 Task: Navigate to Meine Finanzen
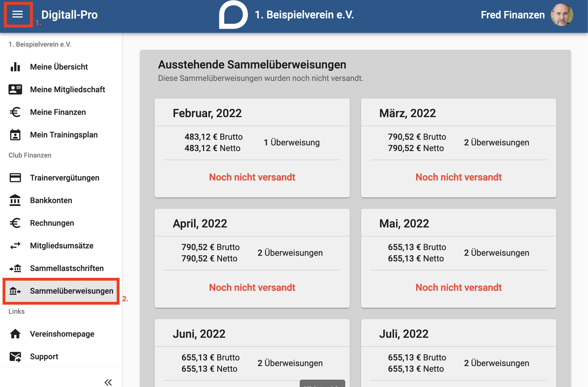click(x=61, y=112)
